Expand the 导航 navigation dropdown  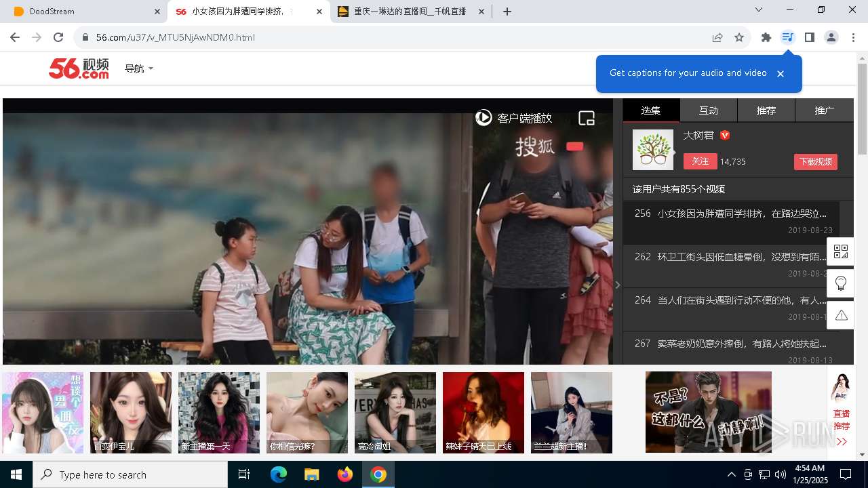click(x=139, y=68)
